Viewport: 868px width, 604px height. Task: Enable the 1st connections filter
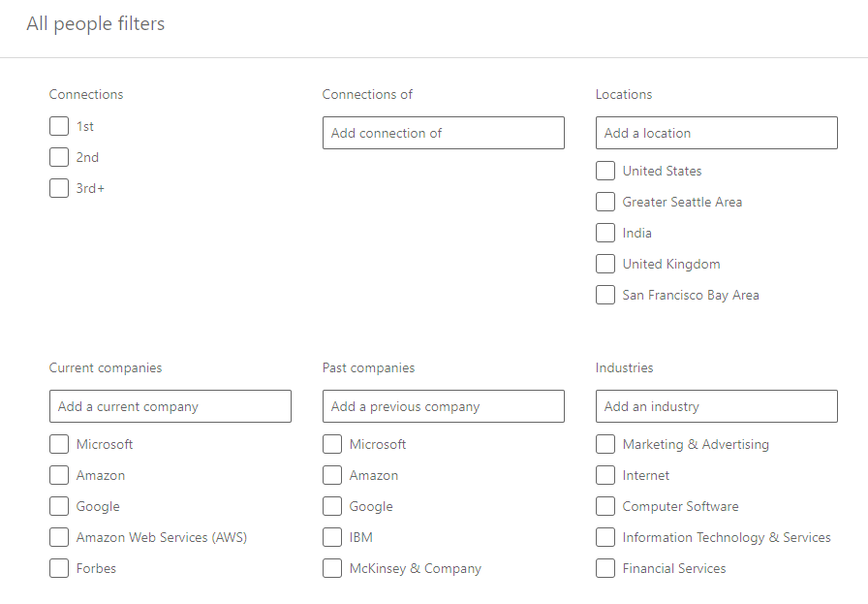coord(58,126)
